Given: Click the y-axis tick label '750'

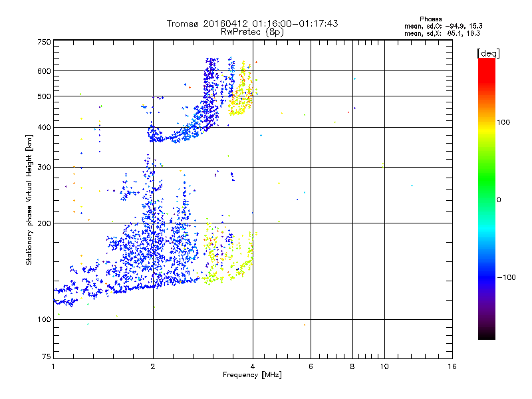Looking at the screenshot, I should (44, 42).
